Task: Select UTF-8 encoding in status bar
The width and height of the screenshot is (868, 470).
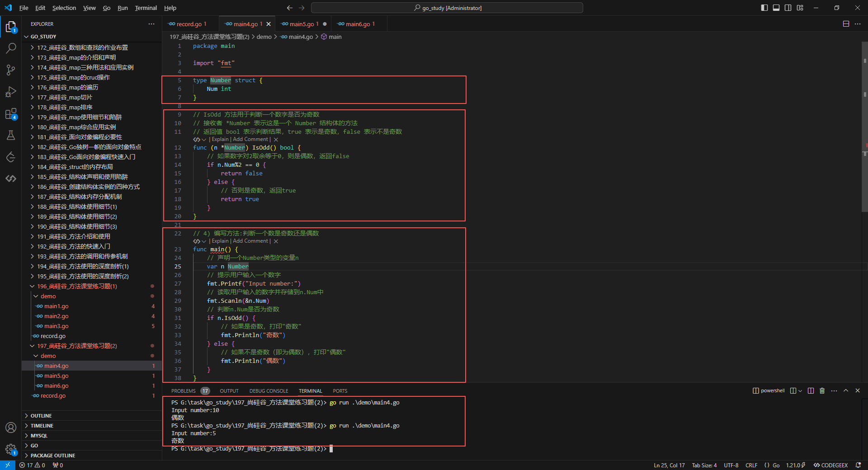Action: [x=731, y=465]
